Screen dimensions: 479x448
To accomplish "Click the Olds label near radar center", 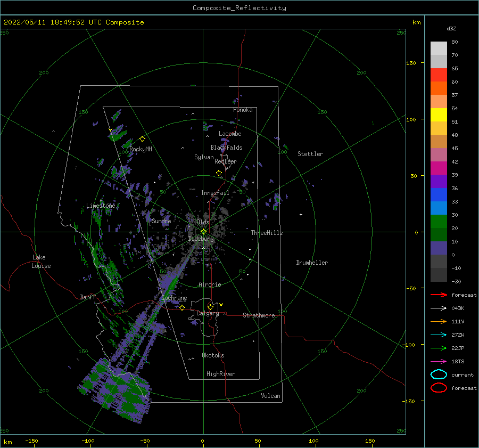I will pos(203,222).
